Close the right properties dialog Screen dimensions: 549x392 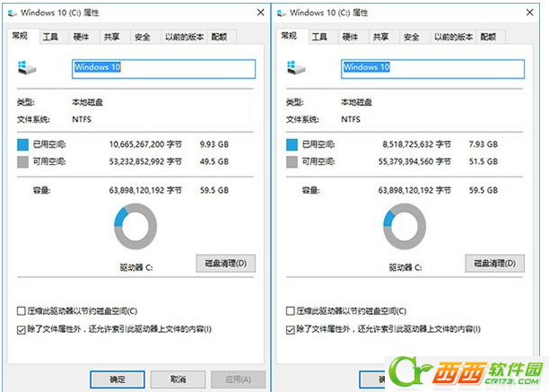(530, 13)
